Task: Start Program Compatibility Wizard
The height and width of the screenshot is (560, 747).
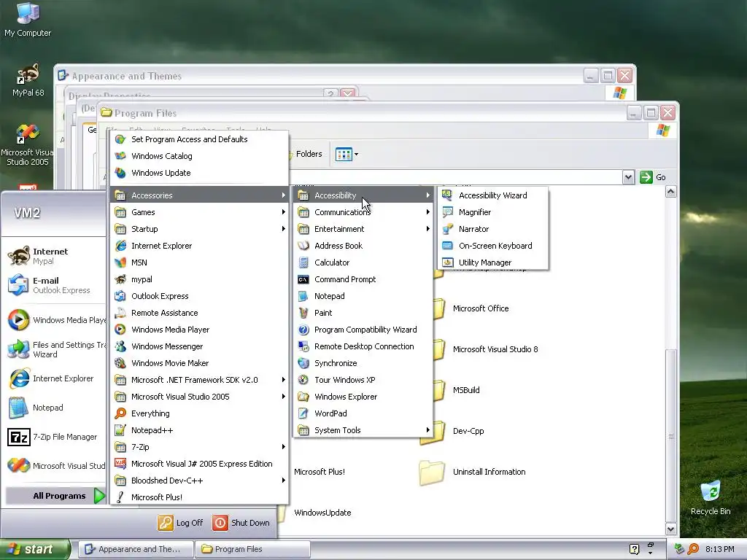Action: pyautogui.click(x=363, y=330)
